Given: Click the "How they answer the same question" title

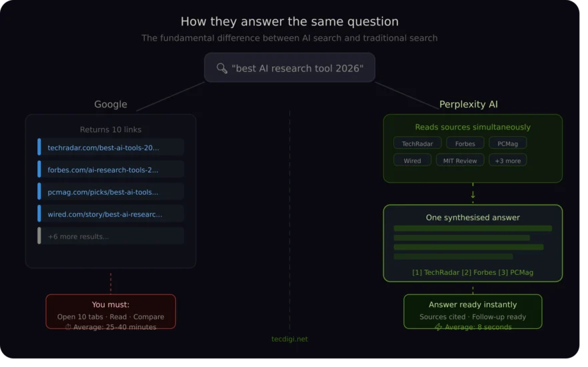Looking at the screenshot, I should coord(289,21).
